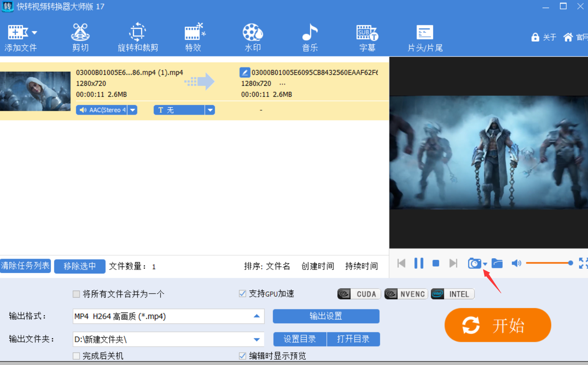Viewport: 588px width, 365px height.
Task: Click Set Directory (设置目录) button
Action: [300, 339]
